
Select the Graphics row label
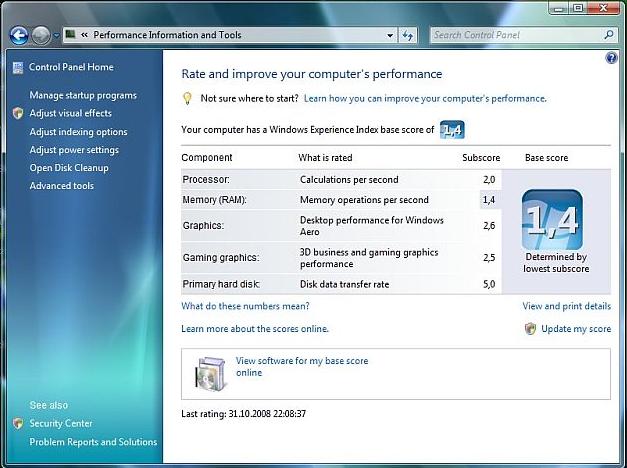(x=203, y=226)
